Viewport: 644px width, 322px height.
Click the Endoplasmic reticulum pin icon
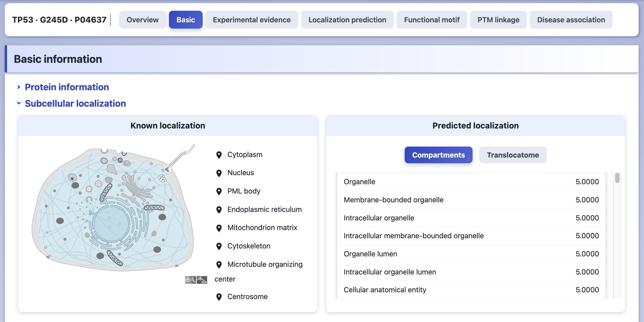tap(219, 210)
